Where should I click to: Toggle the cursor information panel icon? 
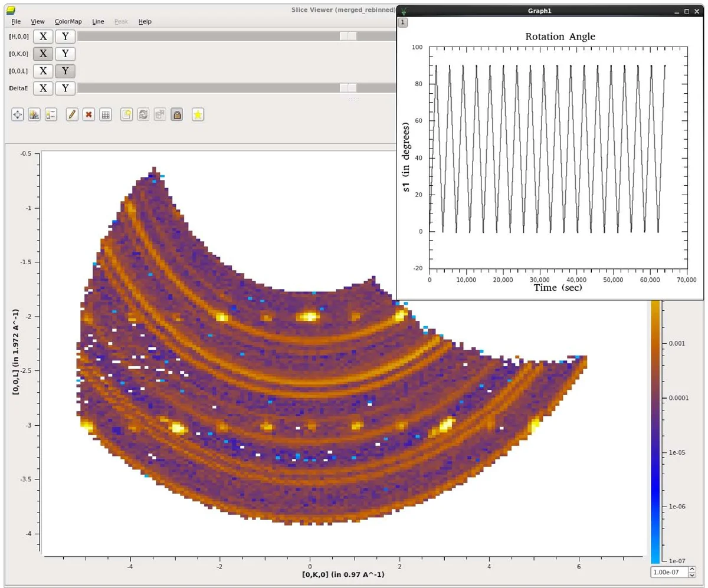[x=51, y=114]
